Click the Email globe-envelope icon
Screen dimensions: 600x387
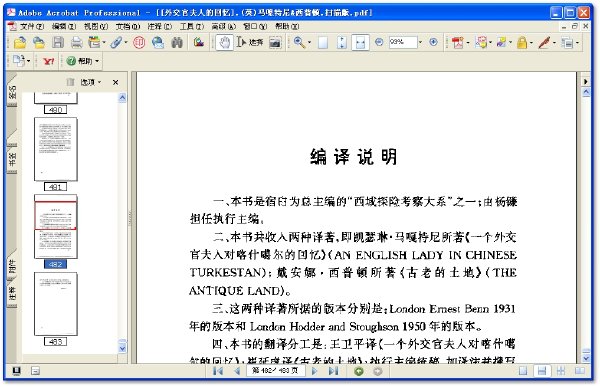tap(158, 42)
